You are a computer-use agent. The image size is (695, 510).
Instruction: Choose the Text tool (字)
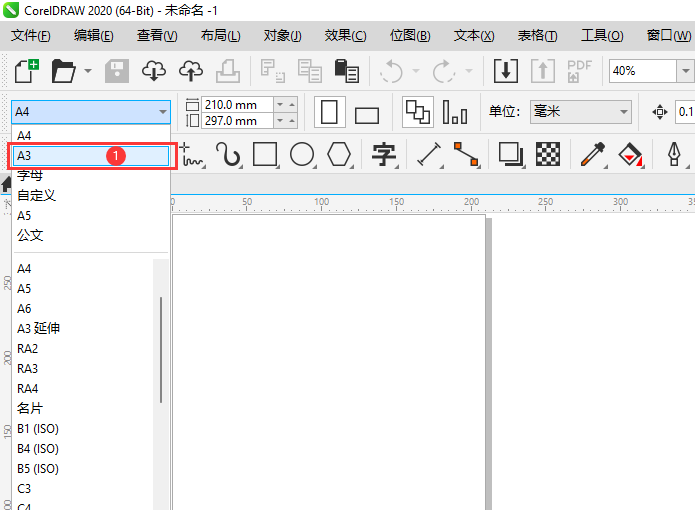pyautogui.click(x=384, y=155)
